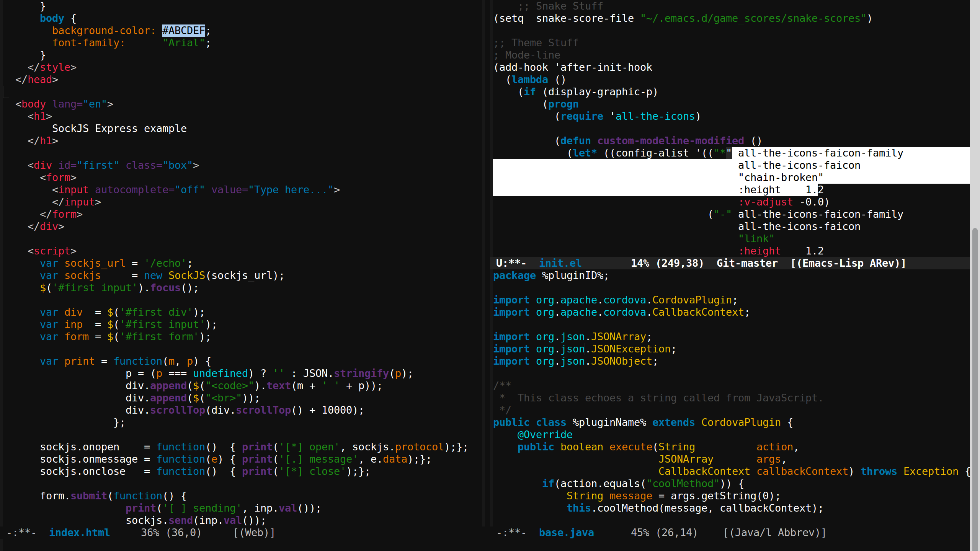Screen dimensions: 980x551
Task: Click the JSONException import line
Action: coord(585,349)
